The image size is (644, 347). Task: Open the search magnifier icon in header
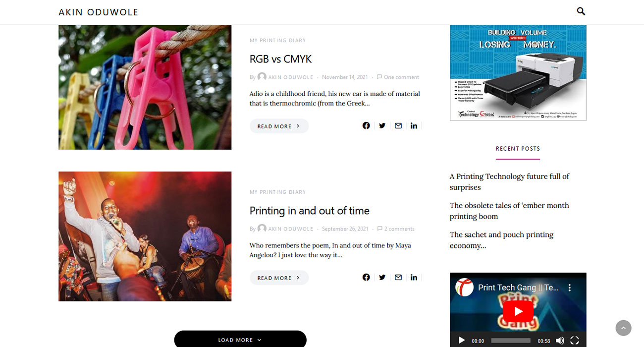coord(581,11)
